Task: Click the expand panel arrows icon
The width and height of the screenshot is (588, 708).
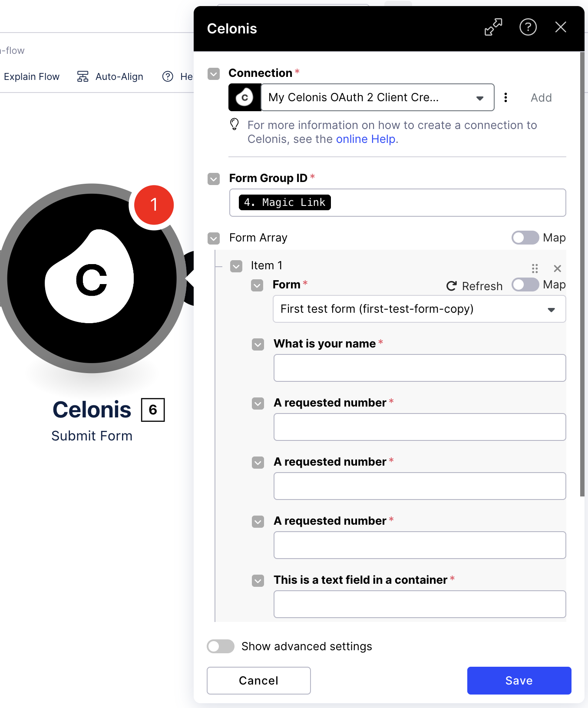Action: [493, 27]
